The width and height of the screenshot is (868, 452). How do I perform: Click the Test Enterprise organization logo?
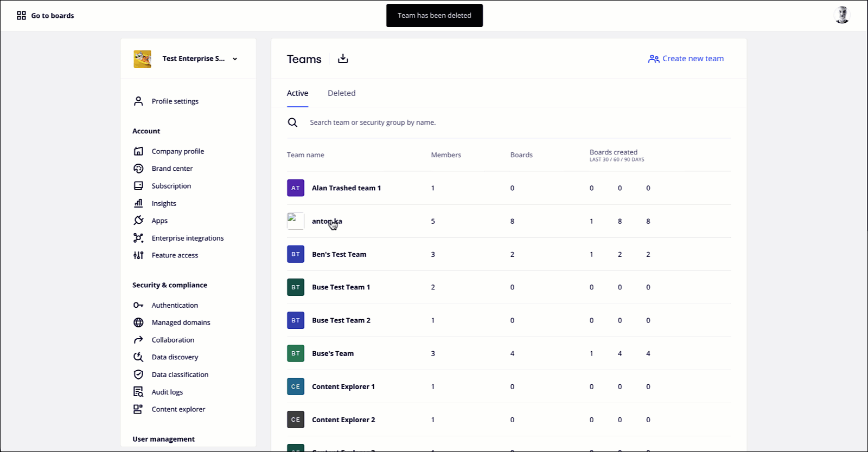click(143, 59)
